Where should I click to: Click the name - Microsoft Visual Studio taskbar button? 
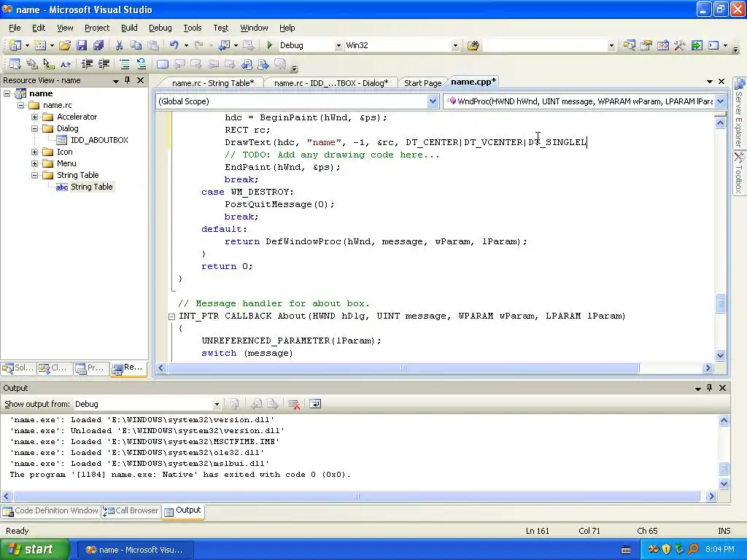pyautogui.click(x=135, y=550)
